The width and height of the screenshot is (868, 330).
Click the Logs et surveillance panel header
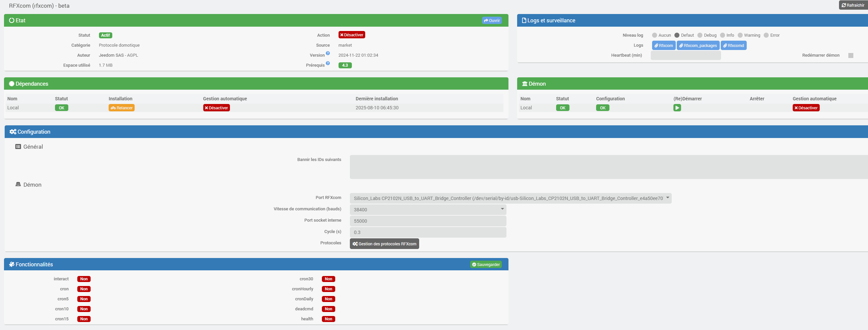[692, 21]
